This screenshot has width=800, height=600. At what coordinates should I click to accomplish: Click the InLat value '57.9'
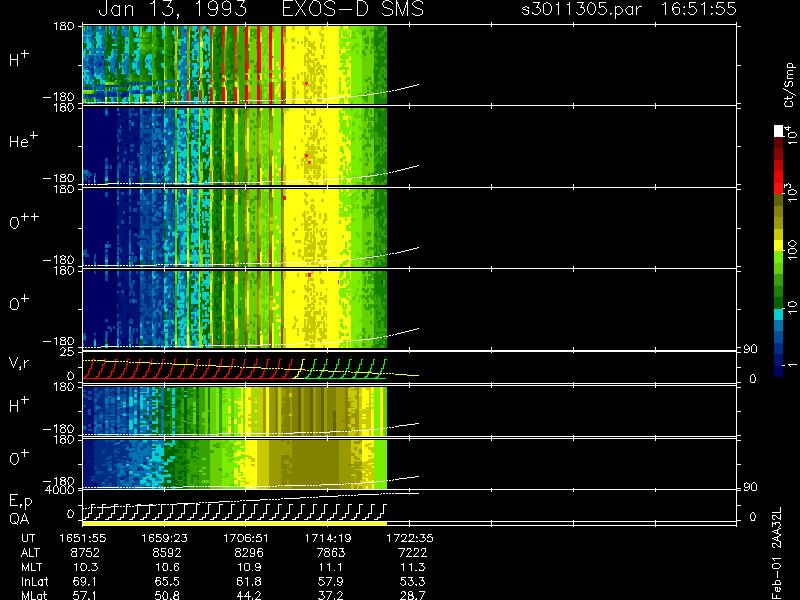[x=331, y=581]
